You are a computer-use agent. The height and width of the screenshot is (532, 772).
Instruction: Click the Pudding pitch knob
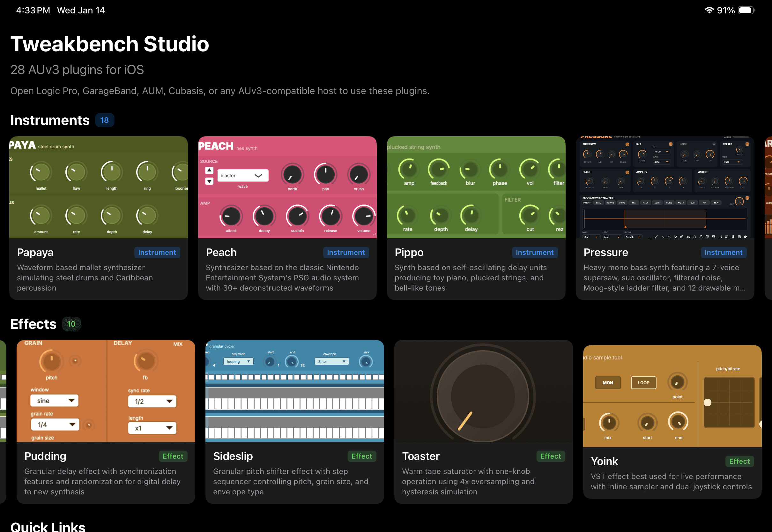(x=51, y=361)
